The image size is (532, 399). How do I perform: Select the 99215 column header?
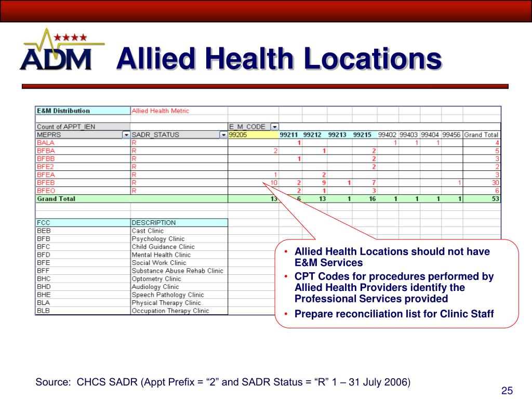(x=365, y=135)
